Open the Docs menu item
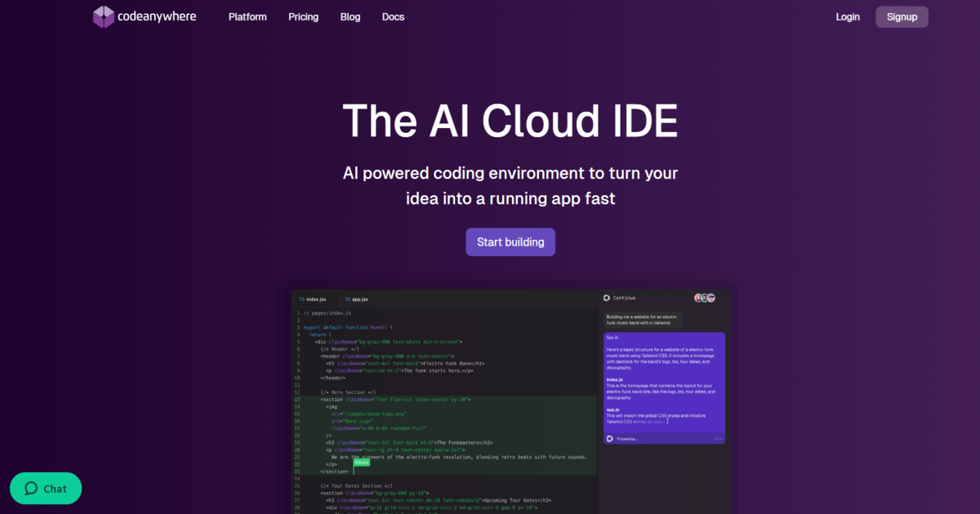 click(393, 16)
